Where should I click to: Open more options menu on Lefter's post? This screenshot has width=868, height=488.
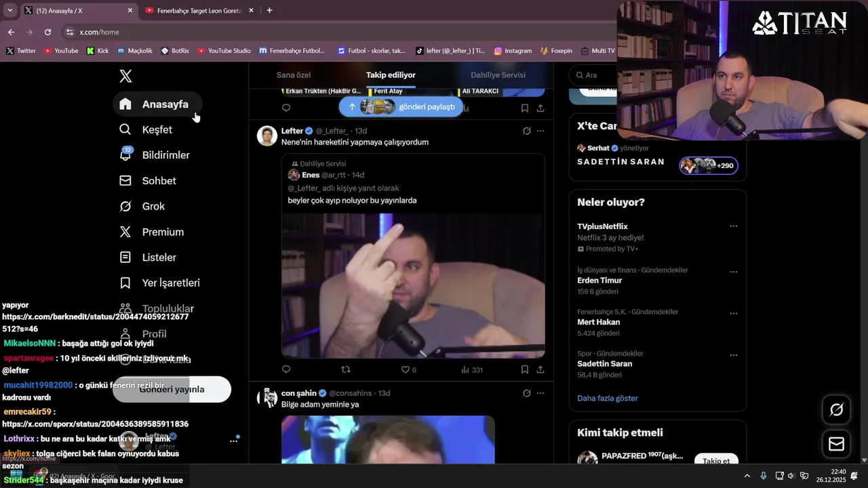click(x=540, y=131)
